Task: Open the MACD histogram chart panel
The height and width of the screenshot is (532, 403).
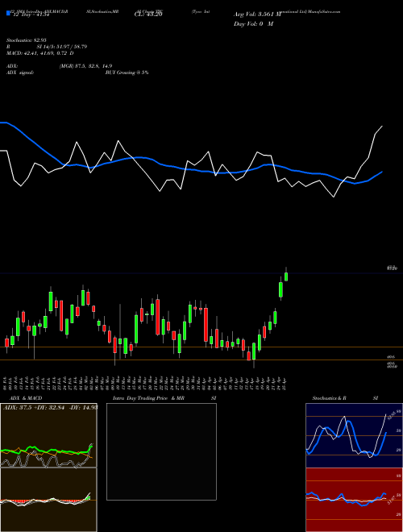Action: (48, 500)
